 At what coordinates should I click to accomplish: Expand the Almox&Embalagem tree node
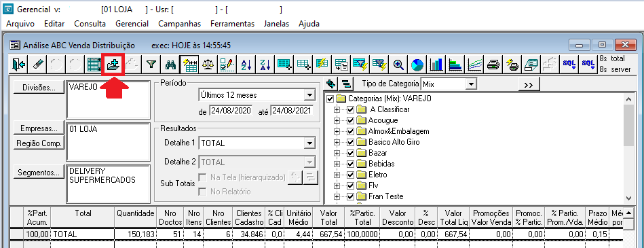click(x=337, y=131)
